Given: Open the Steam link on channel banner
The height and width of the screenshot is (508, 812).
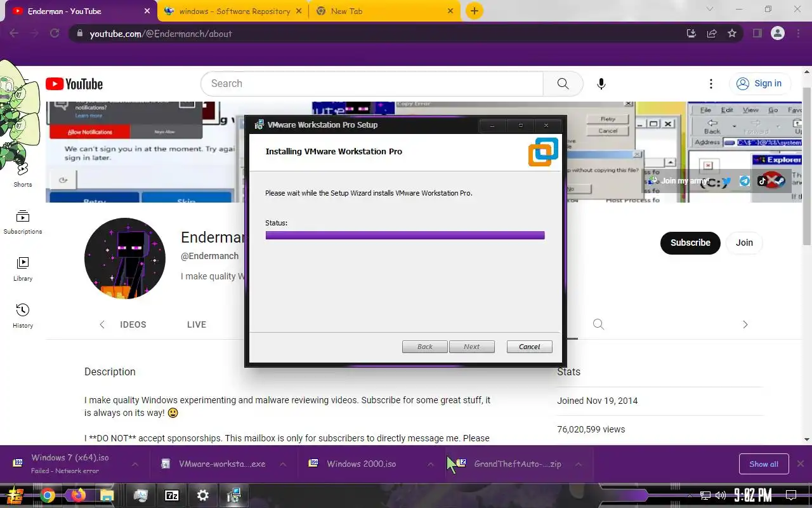Looking at the screenshot, I should coord(779,181).
